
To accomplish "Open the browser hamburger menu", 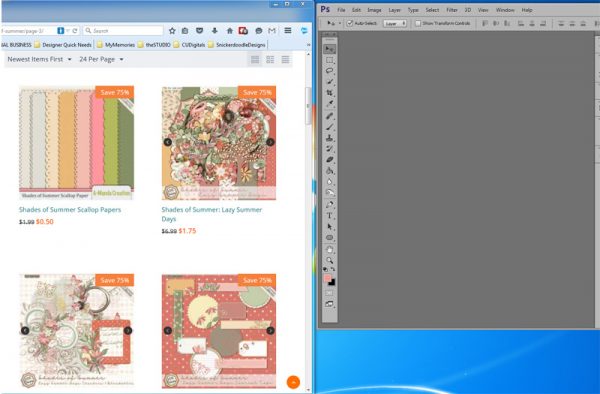I will coord(288,31).
